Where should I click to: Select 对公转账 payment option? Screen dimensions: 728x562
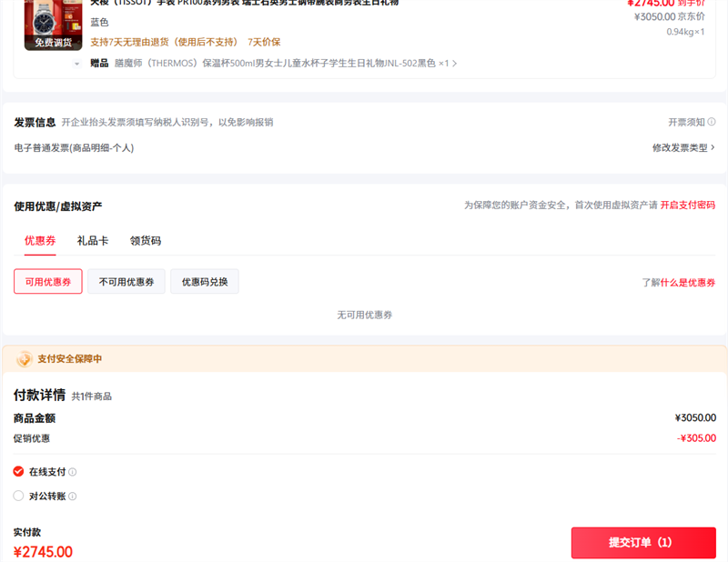[18, 497]
